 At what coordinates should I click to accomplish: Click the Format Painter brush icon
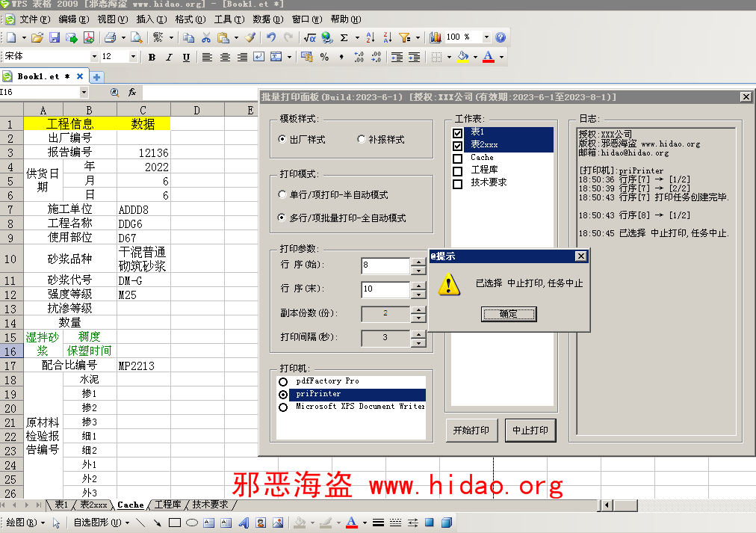click(x=250, y=37)
